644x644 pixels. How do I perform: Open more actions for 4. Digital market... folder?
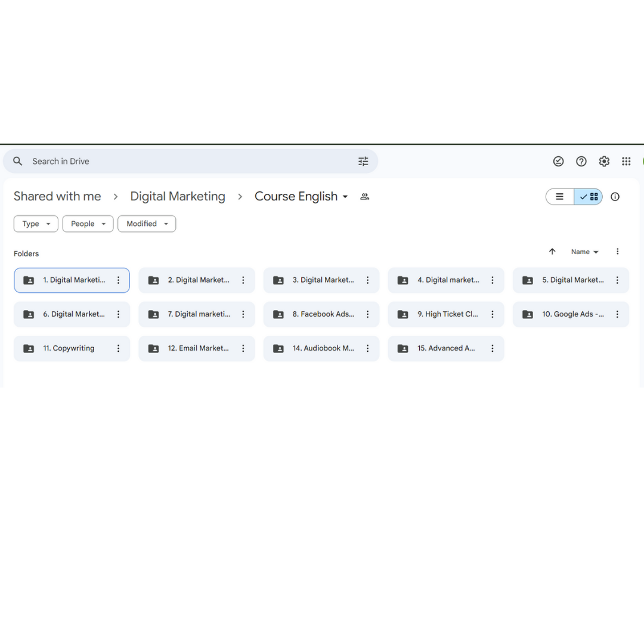tap(493, 280)
